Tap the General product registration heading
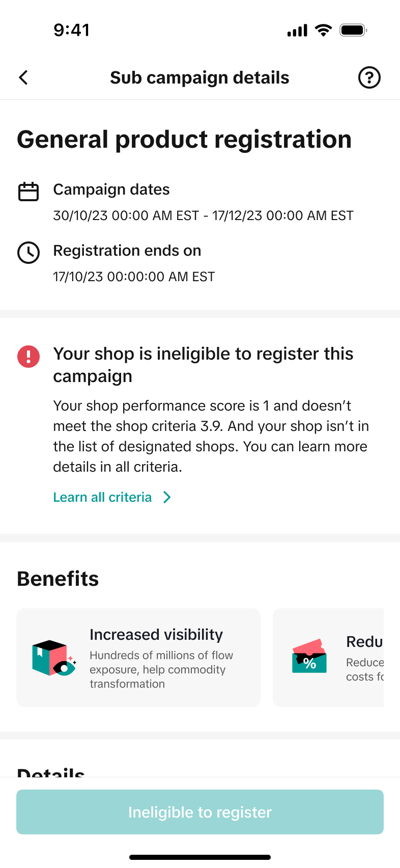This screenshot has height=868, width=400. click(x=184, y=140)
